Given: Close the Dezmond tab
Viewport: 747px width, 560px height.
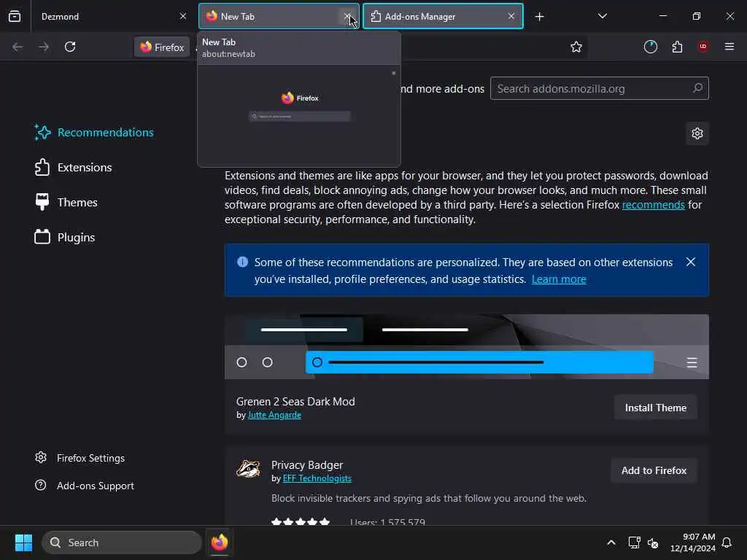Looking at the screenshot, I should (183, 16).
